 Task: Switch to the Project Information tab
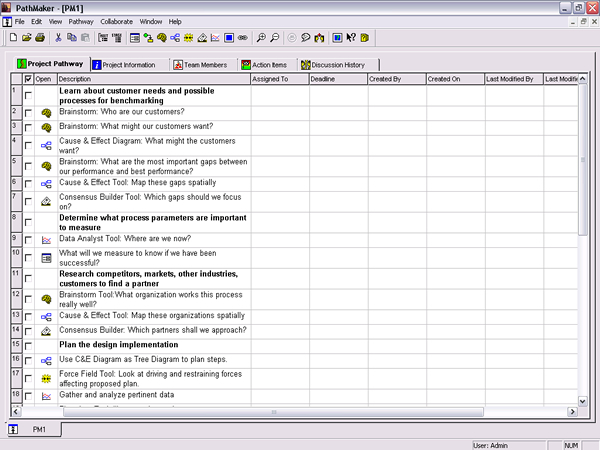tap(129, 65)
